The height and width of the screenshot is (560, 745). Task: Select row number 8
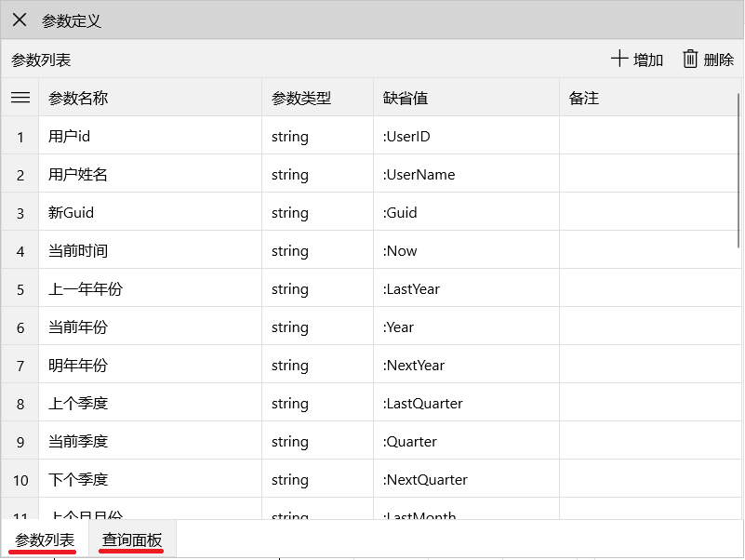(20, 403)
